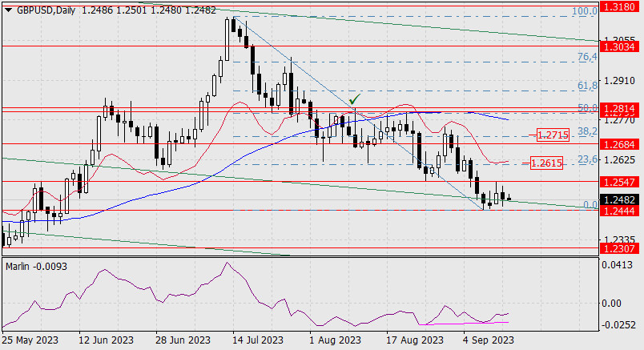Click the 17 Aug 2023 date label

(x=415, y=340)
